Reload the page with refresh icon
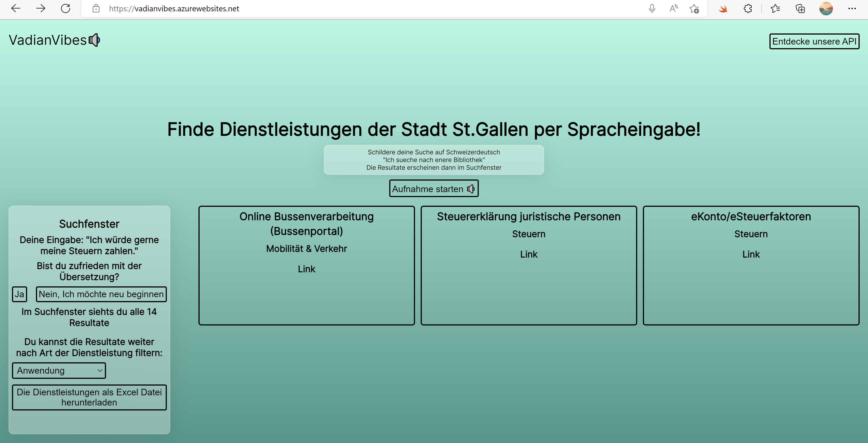This screenshot has height=443, width=868. pyautogui.click(x=65, y=8)
